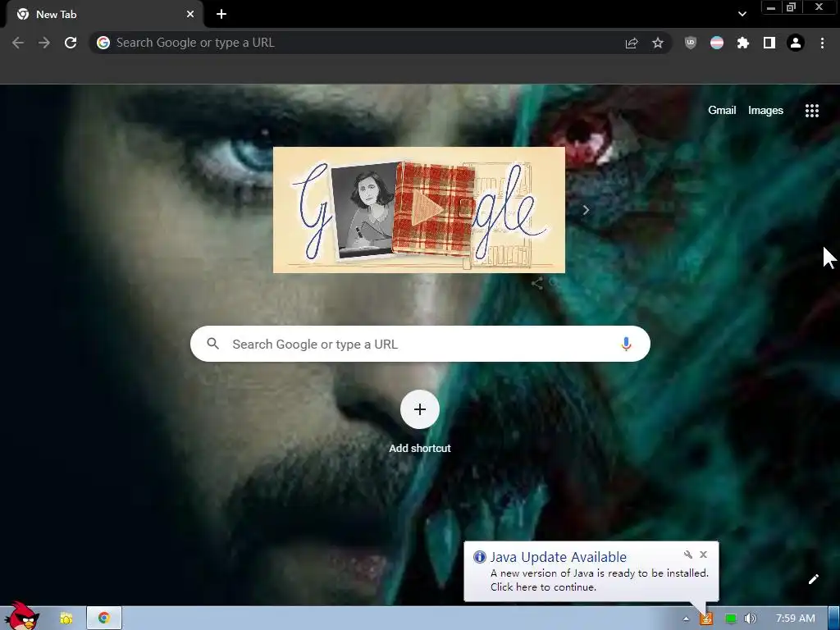Close the New Tab tab

[190, 14]
